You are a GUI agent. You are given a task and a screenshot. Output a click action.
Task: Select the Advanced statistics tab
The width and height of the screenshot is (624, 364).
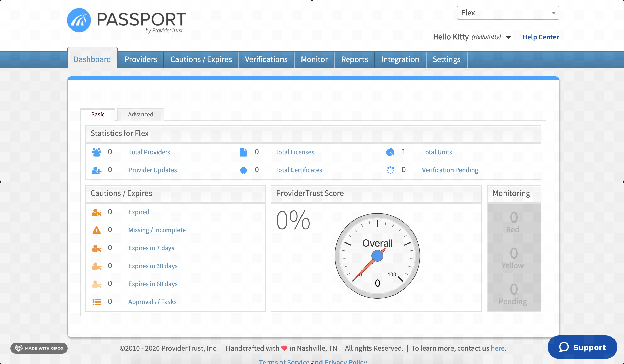tap(141, 114)
